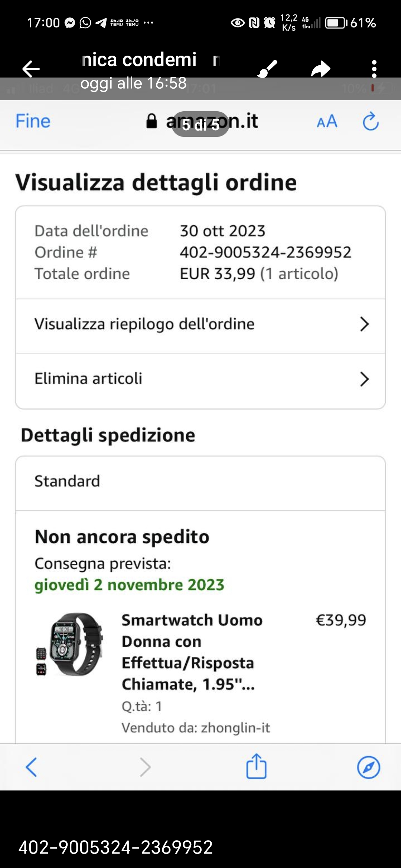Open the brush edit tool
Screen dimensions: 401x868
coord(267,69)
